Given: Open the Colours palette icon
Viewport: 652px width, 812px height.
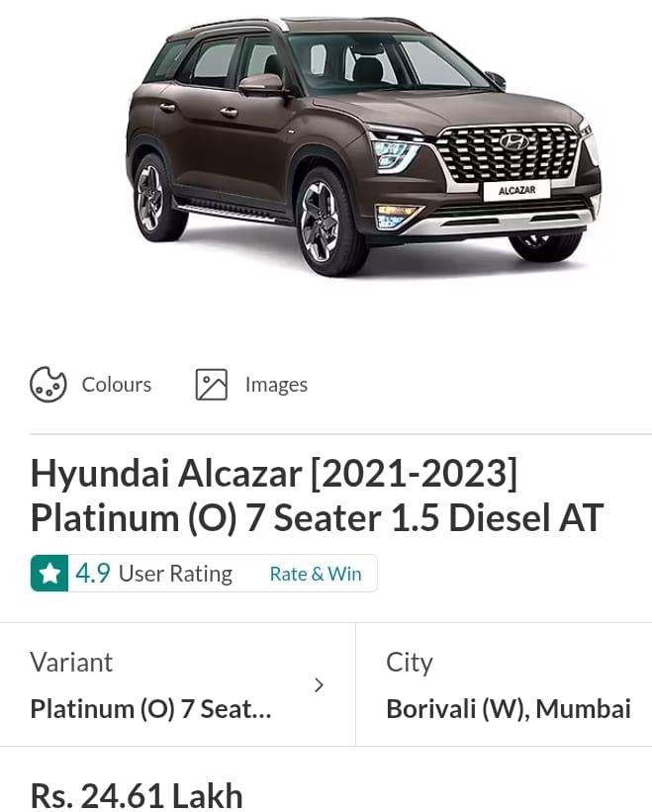Looking at the screenshot, I should point(47,384).
